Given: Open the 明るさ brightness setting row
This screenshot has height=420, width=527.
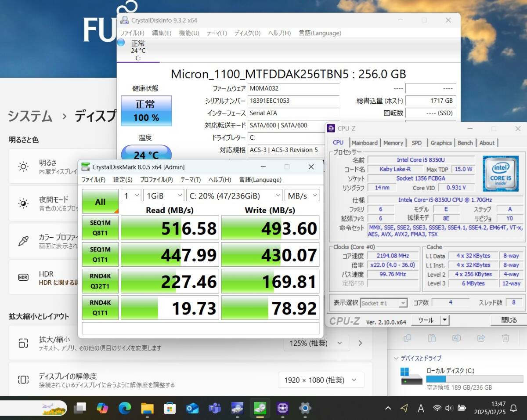Looking at the screenshot, I should 43,167.
